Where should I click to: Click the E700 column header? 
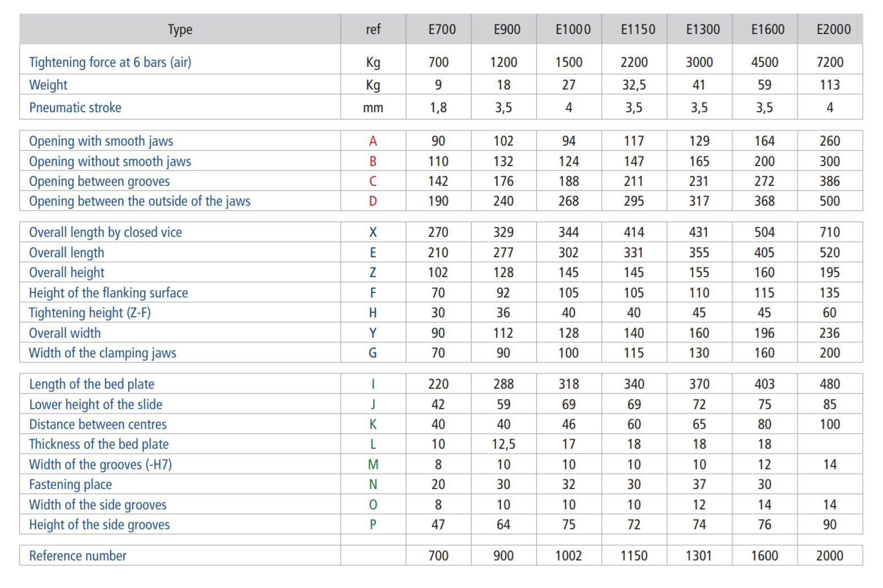441,29
